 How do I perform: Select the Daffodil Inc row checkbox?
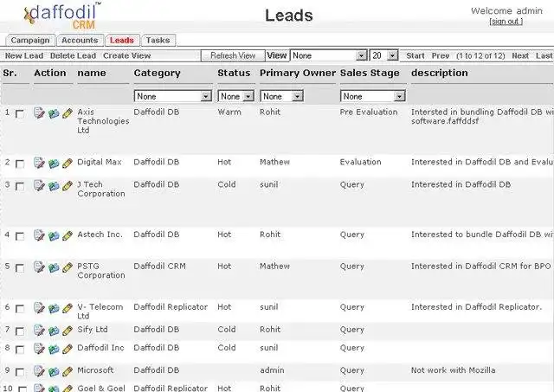tap(20, 350)
